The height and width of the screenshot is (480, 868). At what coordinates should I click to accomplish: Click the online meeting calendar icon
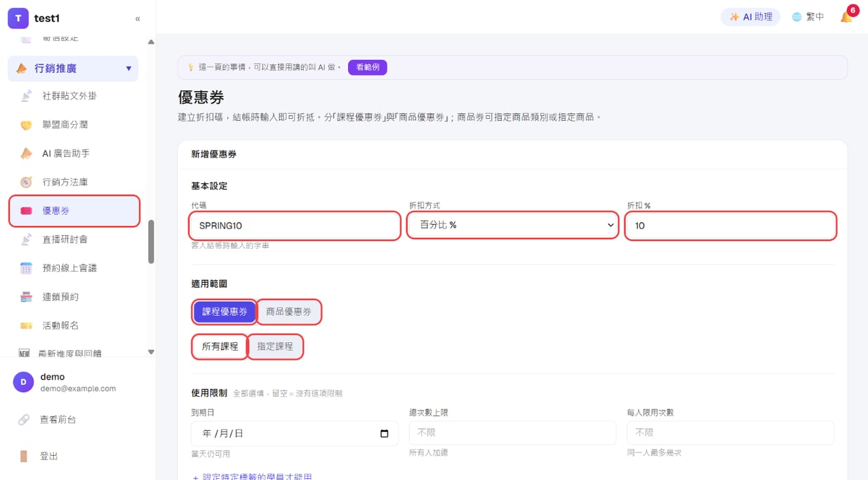pos(26,268)
